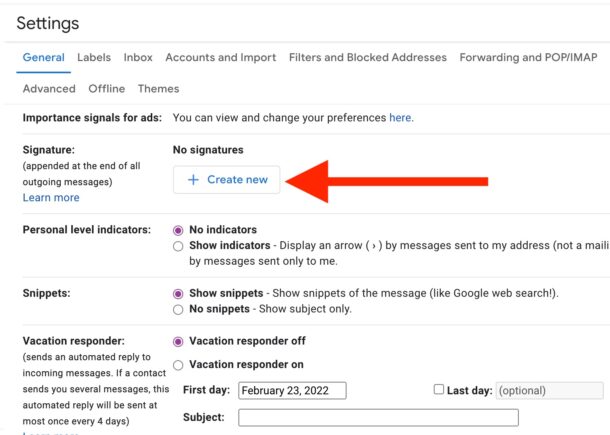Open the Offline settings tab

click(x=107, y=89)
